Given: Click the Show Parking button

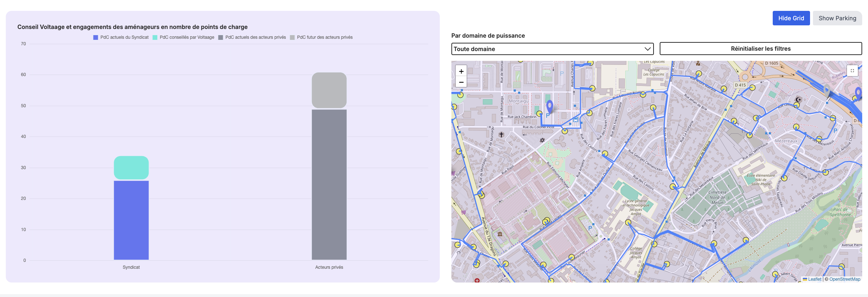Looking at the screenshot, I should [838, 18].
